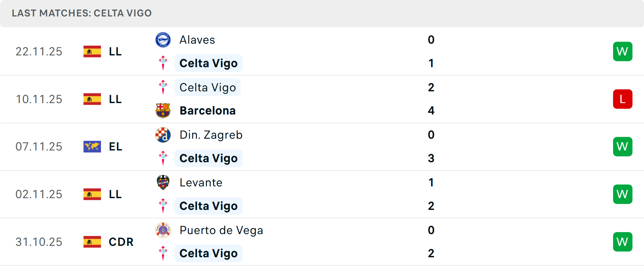Click the Spain flag beside the 22.11.25 match
This screenshot has width=644, height=266.
coord(92,51)
